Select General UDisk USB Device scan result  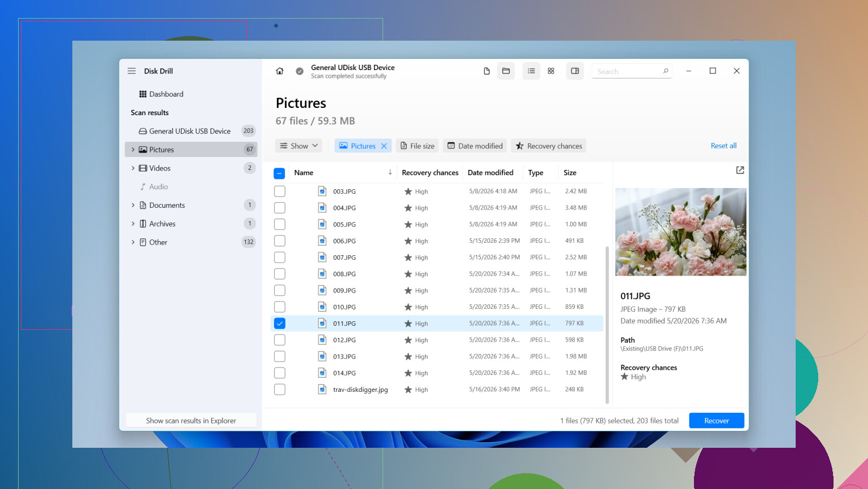191,131
